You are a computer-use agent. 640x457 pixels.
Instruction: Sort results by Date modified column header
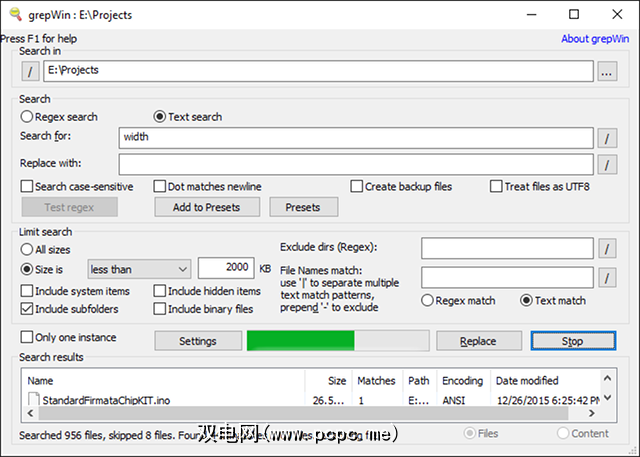(x=545, y=381)
